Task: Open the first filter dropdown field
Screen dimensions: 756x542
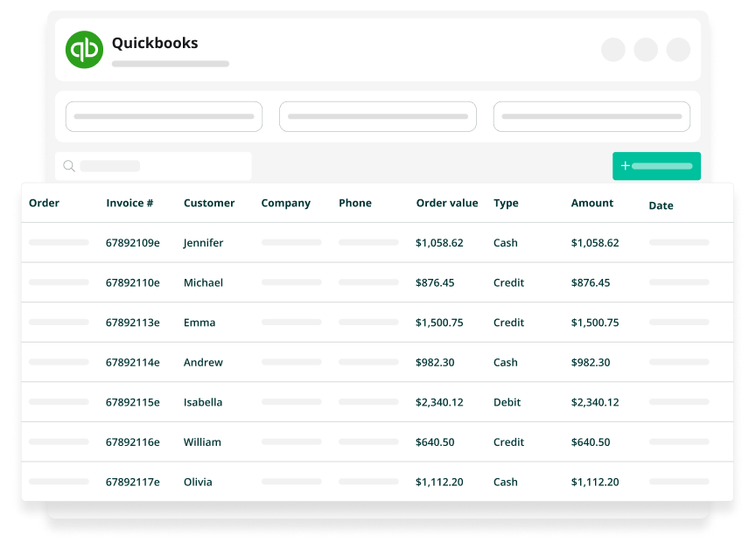Action: pos(164,116)
